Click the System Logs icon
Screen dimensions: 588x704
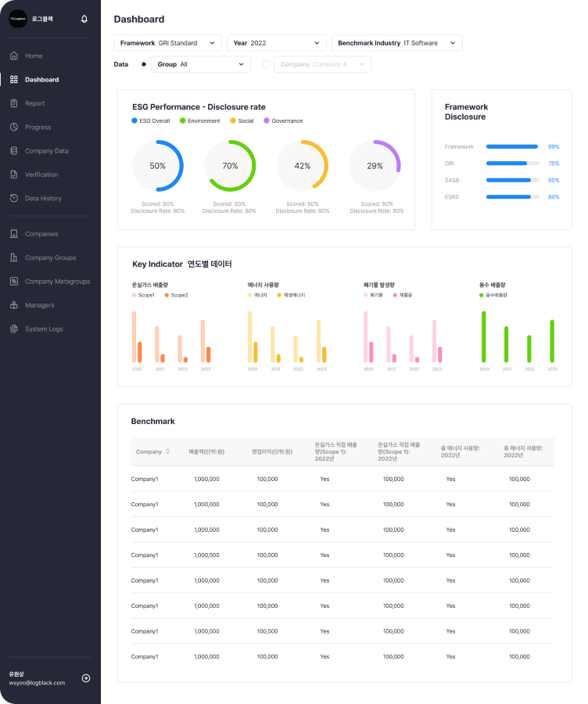pos(14,329)
